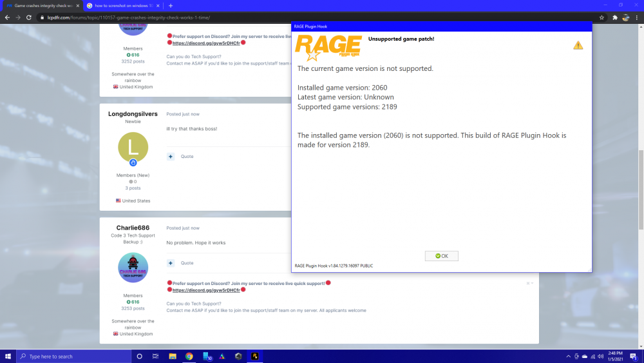
Task: Click the Charlie686 username link
Action: 133,228
